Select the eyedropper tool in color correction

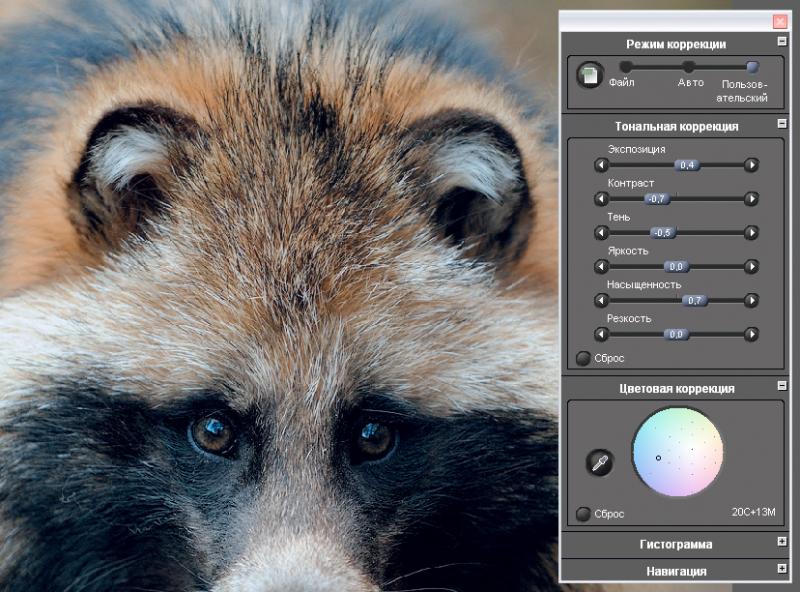[599, 462]
